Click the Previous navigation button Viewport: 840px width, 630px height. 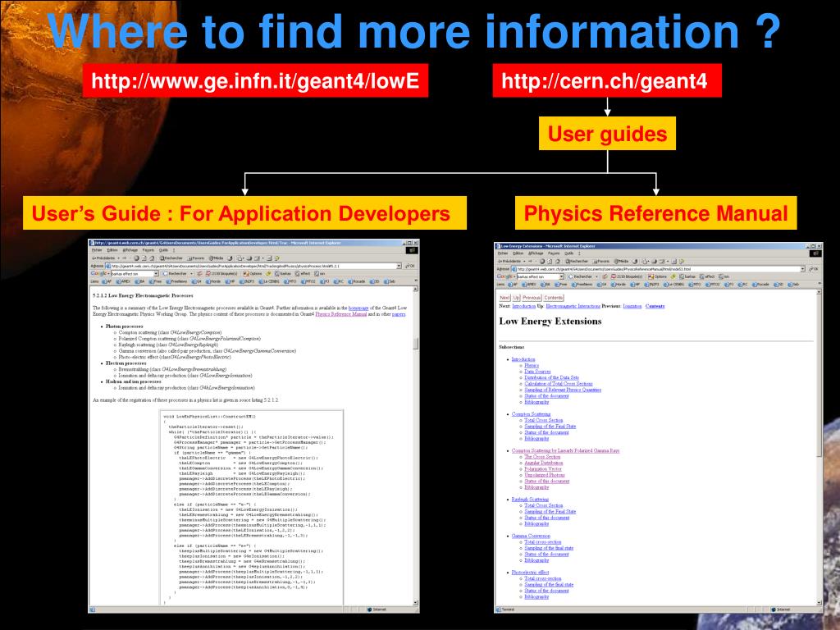[x=532, y=297]
